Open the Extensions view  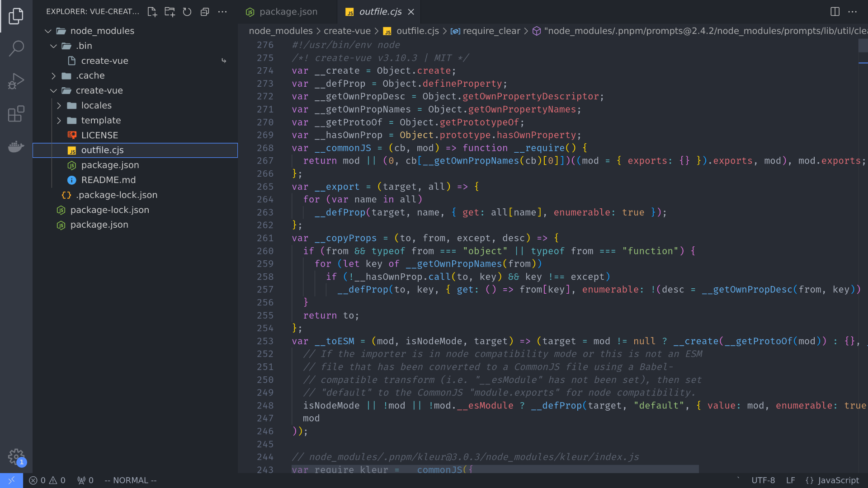16,114
